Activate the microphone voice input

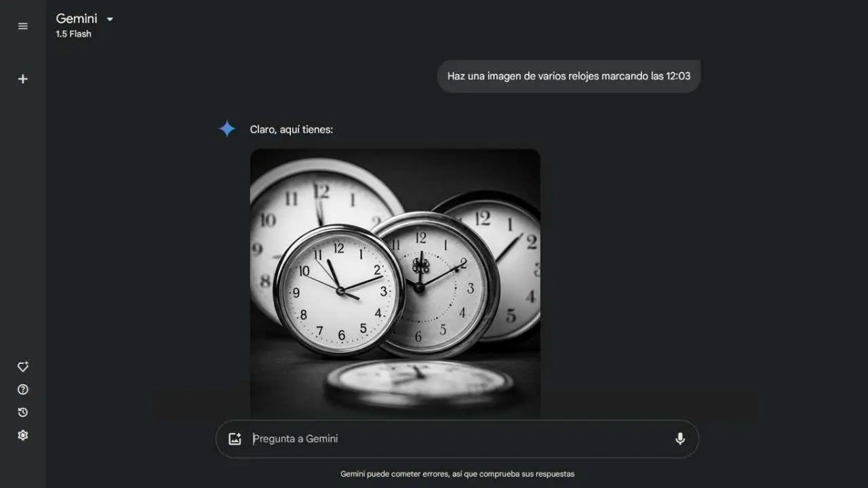pyautogui.click(x=679, y=439)
